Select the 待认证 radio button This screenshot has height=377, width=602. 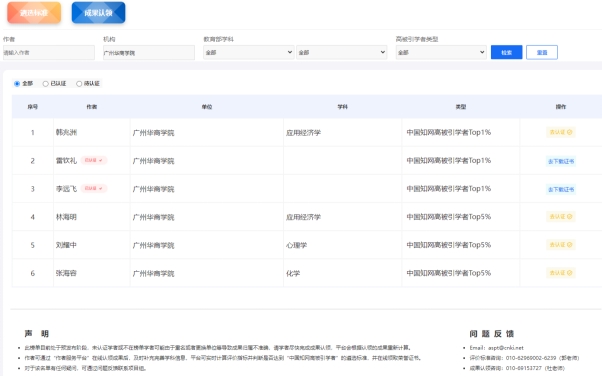[79, 83]
